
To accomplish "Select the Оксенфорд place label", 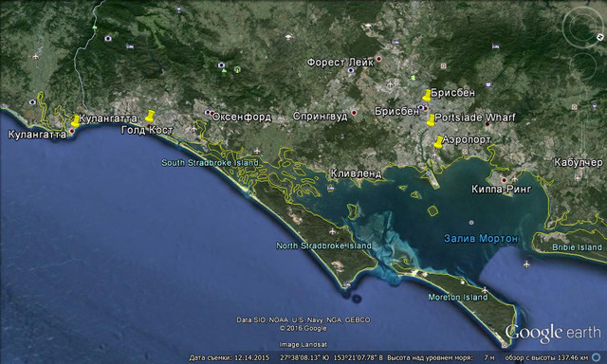I will [x=242, y=117].
